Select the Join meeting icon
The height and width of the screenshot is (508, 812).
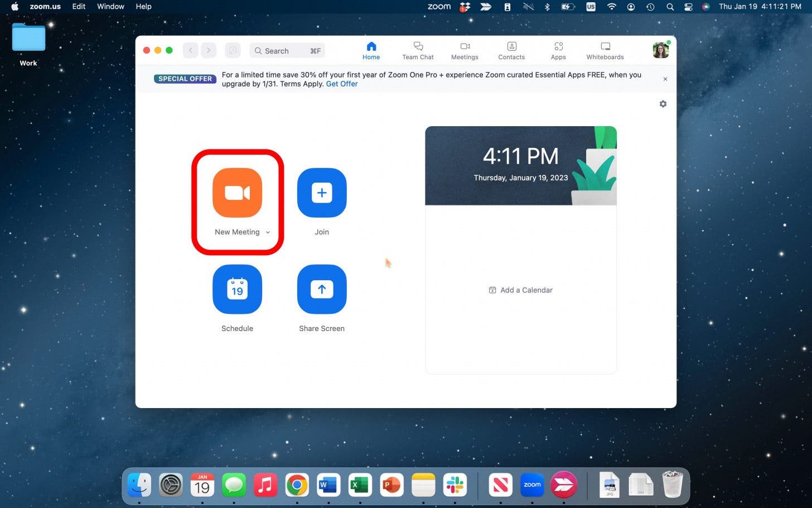tap(322, 193)
